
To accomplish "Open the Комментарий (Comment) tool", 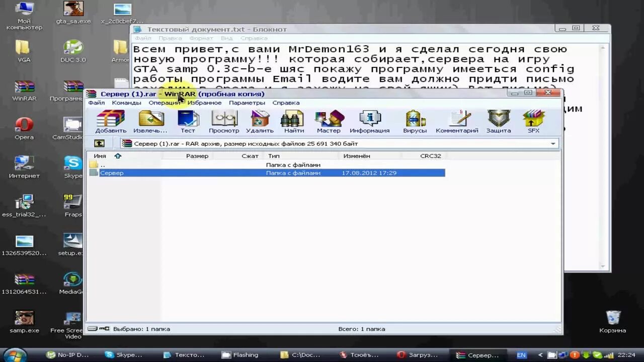I will tap(457, 121).
